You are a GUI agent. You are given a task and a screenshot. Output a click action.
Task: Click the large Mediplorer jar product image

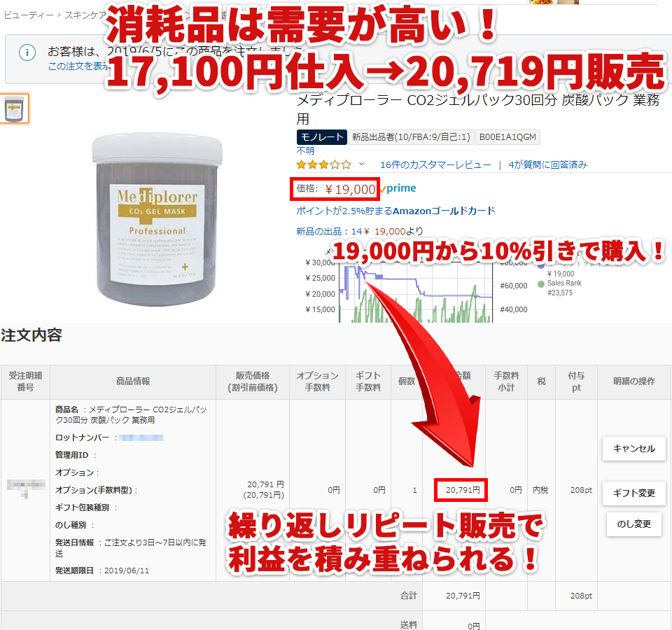tap(157, 219)
